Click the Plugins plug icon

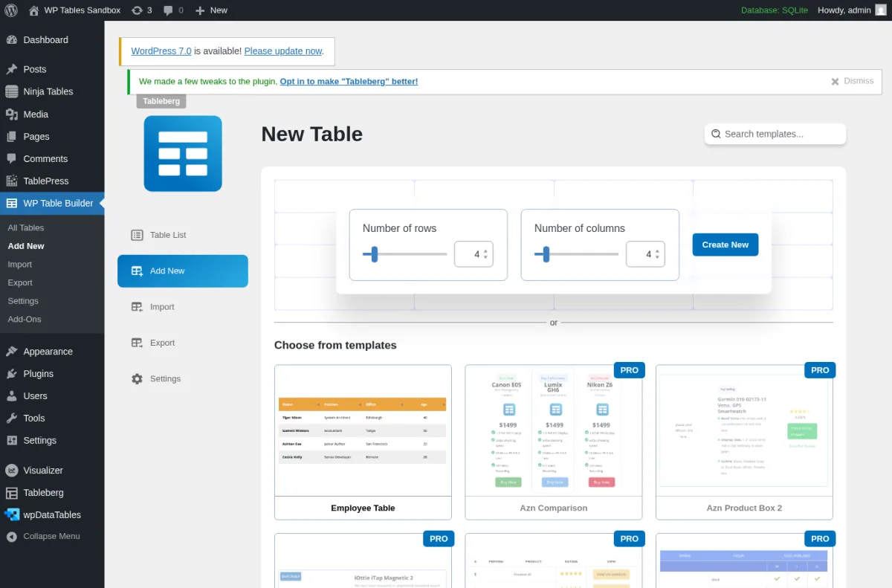tap(12, 374)
